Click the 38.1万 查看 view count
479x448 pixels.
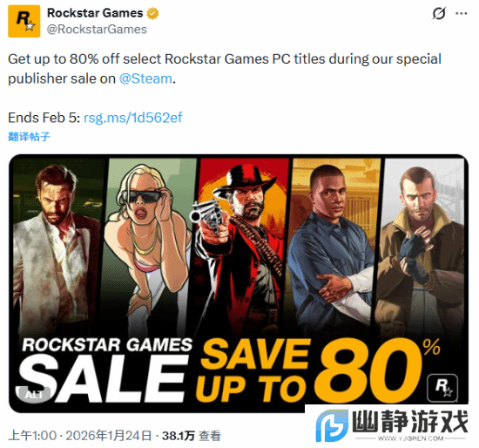tap(192, 436)
